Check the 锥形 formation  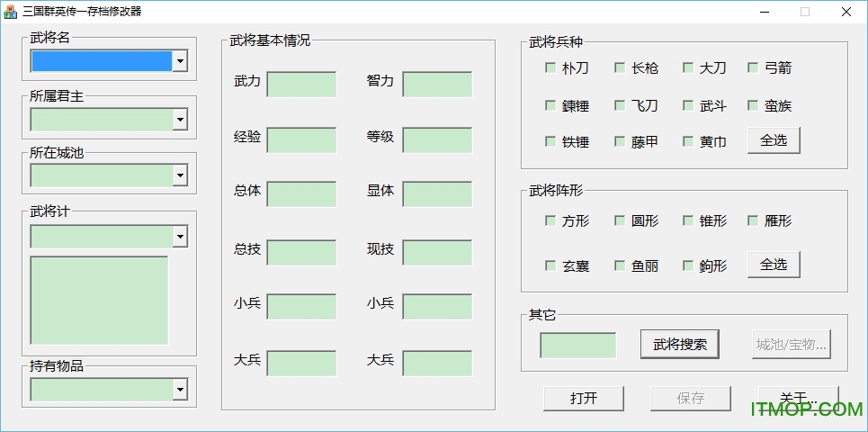[687, 220]
